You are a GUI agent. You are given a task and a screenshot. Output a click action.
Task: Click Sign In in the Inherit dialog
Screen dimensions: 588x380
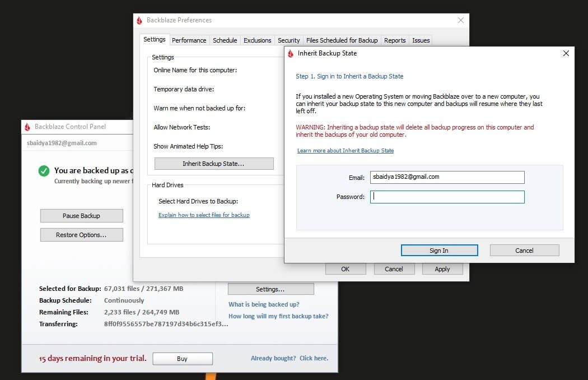pos(439,251)
